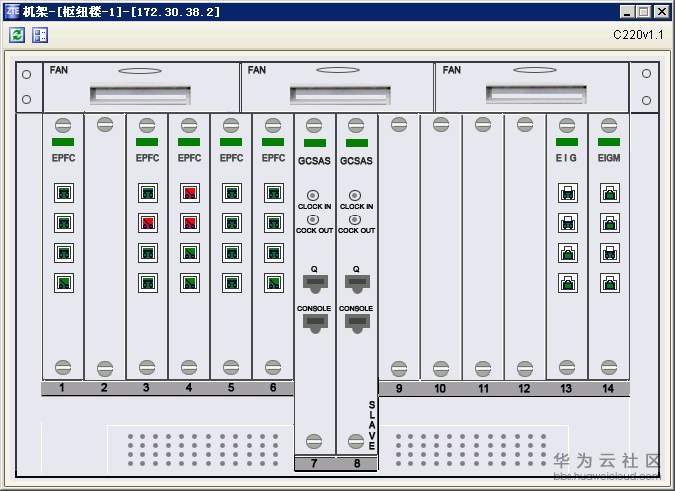Screen dimensions: 675x491
Task: Select third port on slot 3 EPFC card
Action: 148,253
